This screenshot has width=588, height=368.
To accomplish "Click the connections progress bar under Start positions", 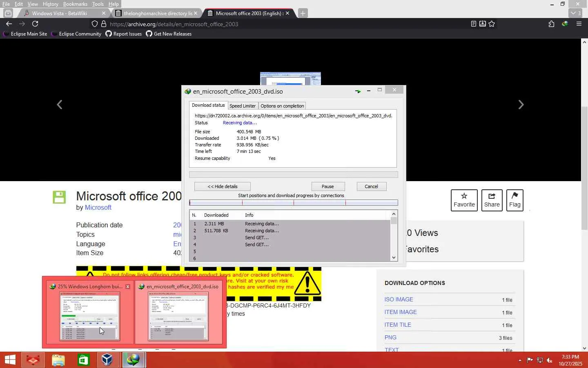I will click(294, 203).
